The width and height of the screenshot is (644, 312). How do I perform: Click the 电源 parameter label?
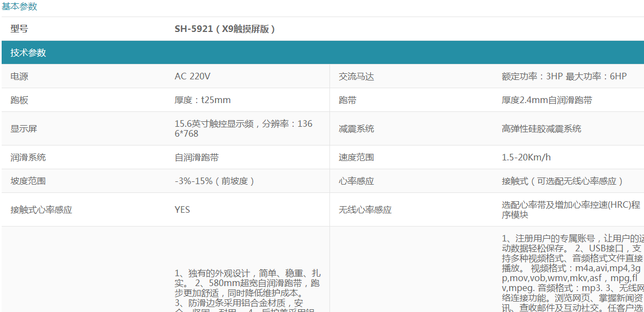click(19, 77)
